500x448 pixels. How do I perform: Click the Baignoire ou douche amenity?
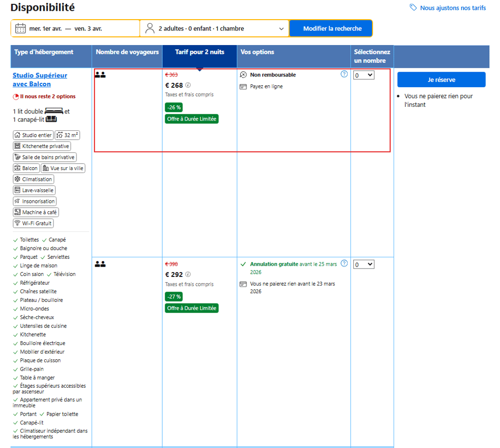click(44, 248)
